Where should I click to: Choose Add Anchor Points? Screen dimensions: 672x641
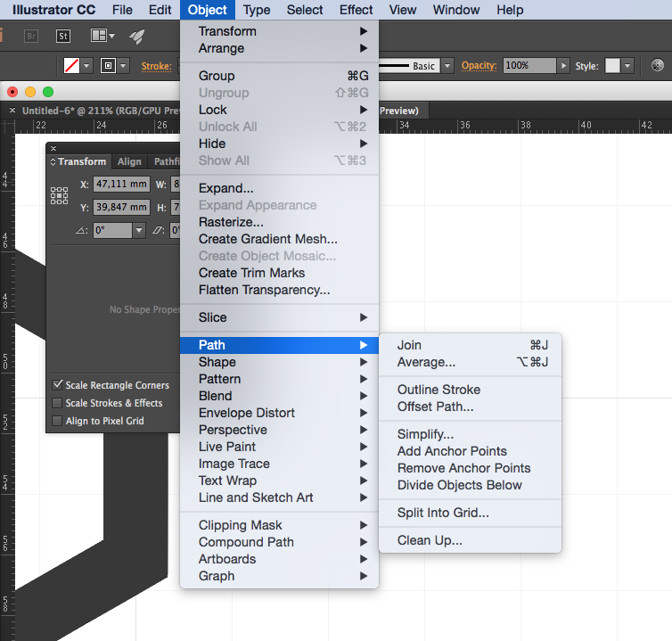[x=471, y=451]
